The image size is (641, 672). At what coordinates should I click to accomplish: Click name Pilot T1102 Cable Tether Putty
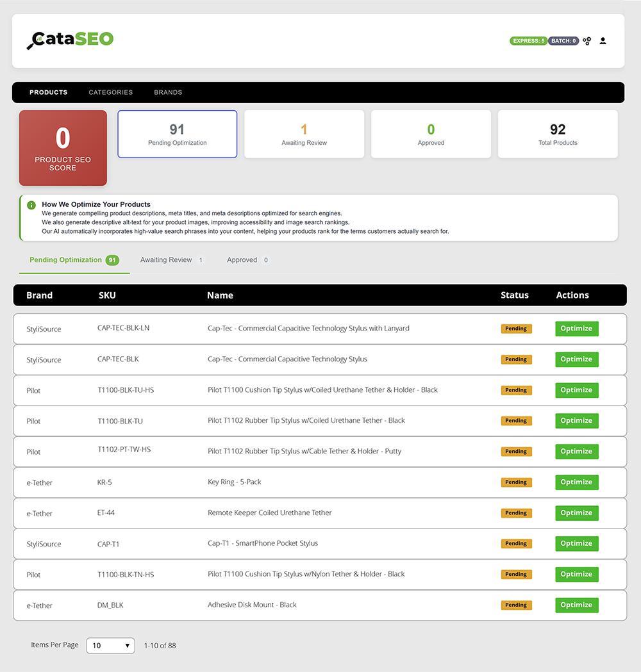click(x=304, y=451)
